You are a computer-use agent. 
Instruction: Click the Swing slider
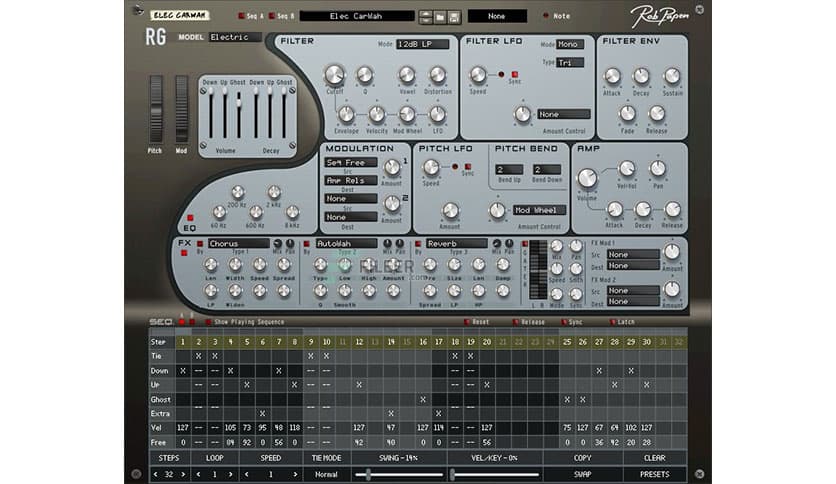click(399, 474)
